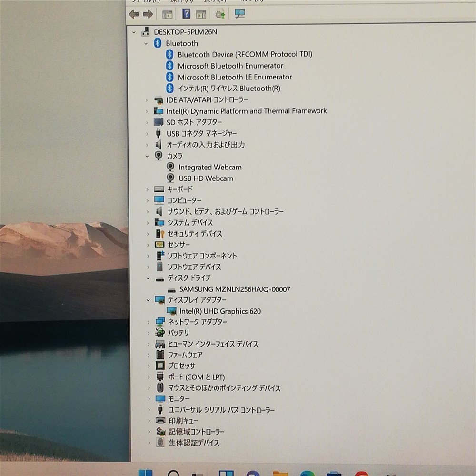Screen dimensions: 476x476
Task: Select the Bluetooth category icon
Action: 158,43
